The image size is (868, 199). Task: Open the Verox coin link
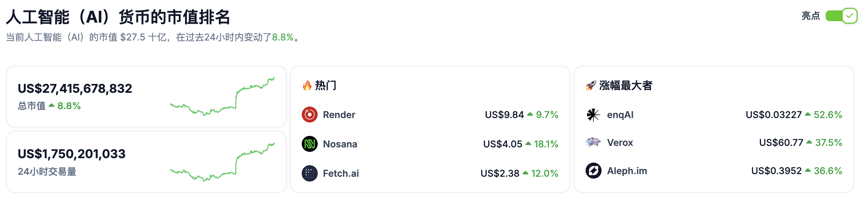tap(620, 143)
